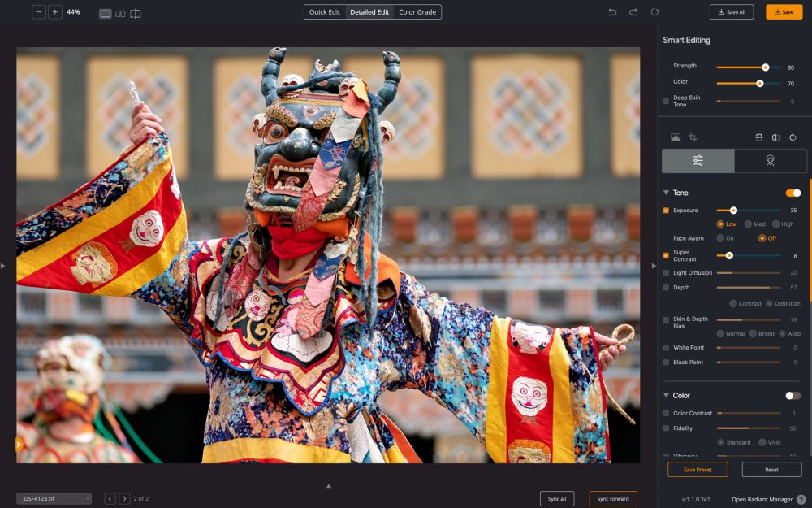Show the histogram panel icon
Viewport: 812px width, 508px height.
(676, 137)
